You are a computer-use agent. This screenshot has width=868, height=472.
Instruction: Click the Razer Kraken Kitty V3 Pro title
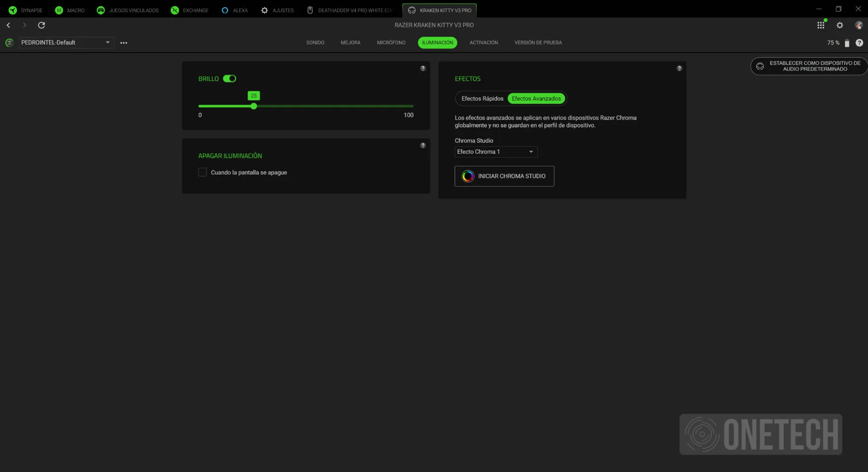click(434, 25)
